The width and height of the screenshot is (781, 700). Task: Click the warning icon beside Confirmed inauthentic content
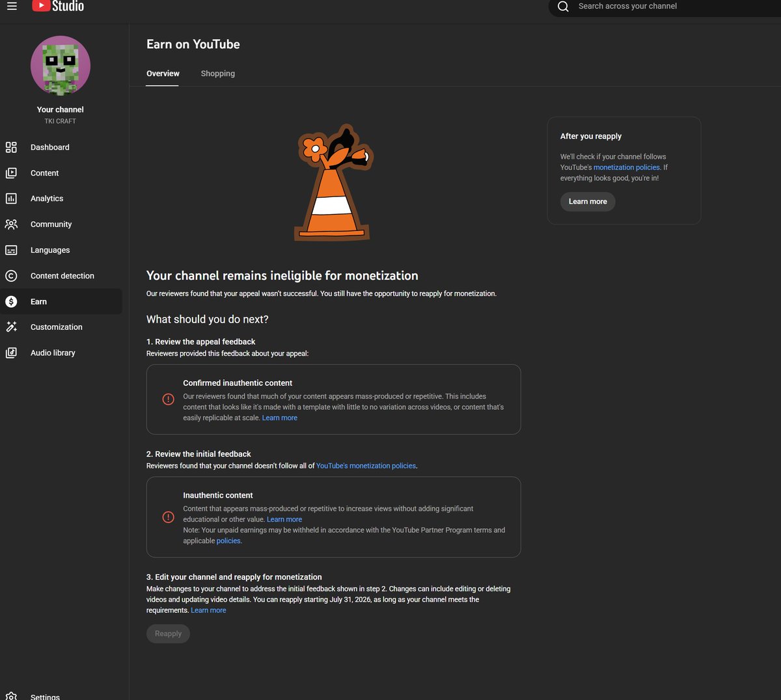tap(168, 399)
